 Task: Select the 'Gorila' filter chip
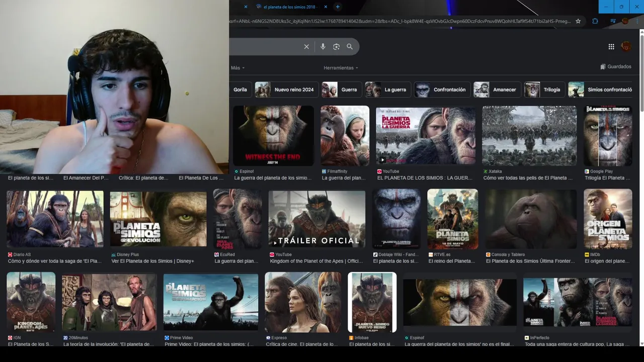pos(240,89)
